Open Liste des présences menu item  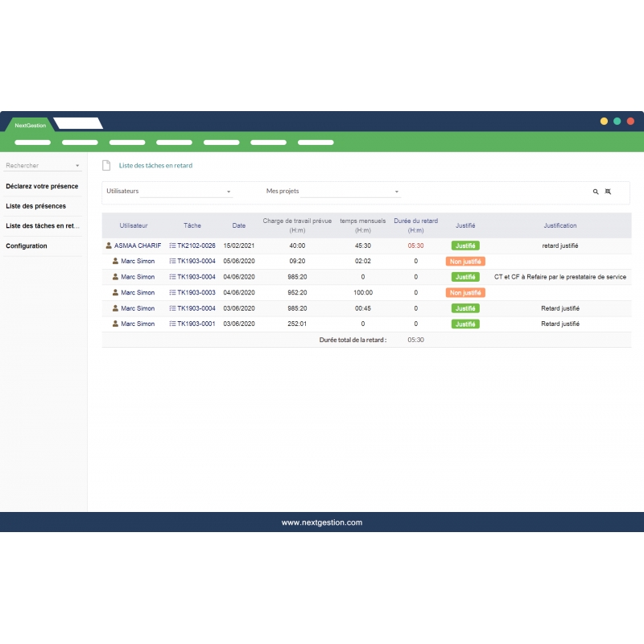(x=35, y=206)
